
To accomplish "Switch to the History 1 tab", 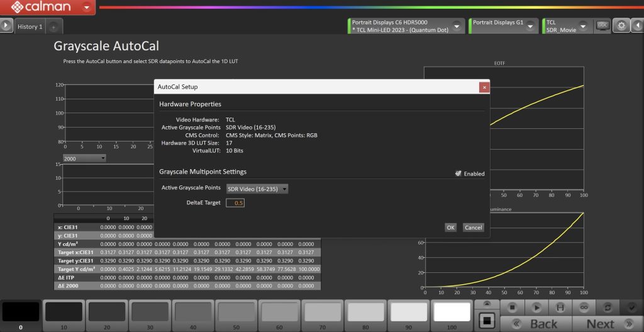I will pyautogui.click(x=30, y=26).
